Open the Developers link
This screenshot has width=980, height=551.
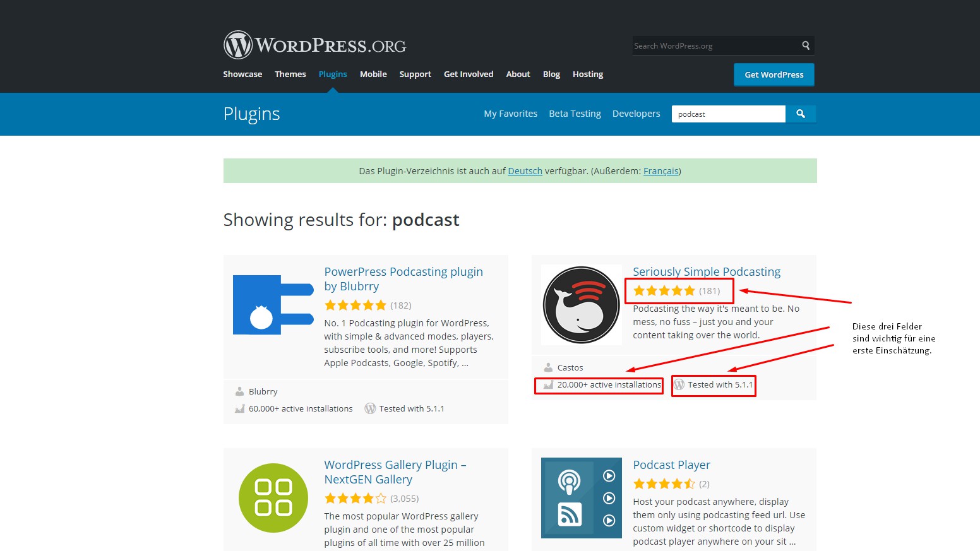636,114
